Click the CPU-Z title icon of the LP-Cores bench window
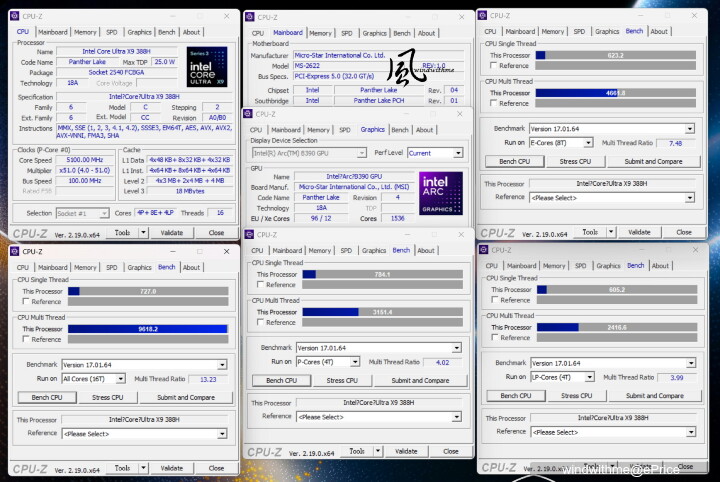 click(x=483, y=250)
